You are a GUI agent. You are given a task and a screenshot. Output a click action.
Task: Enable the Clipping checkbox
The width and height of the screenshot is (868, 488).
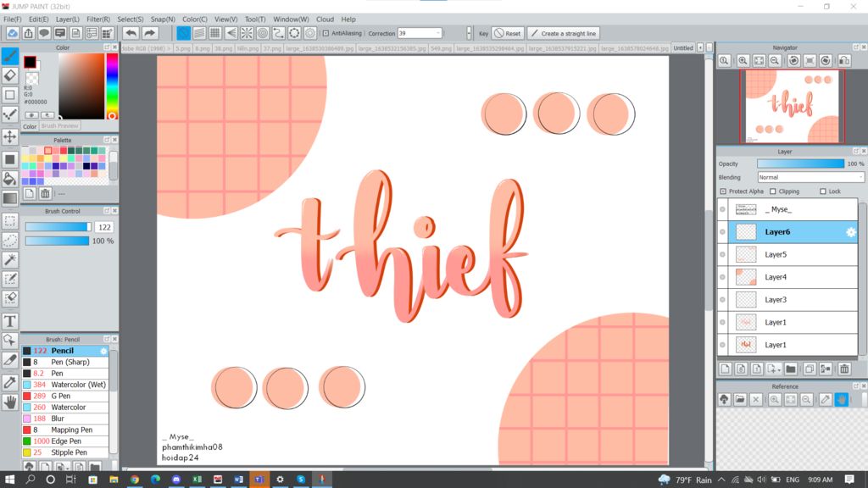point(773,191)
